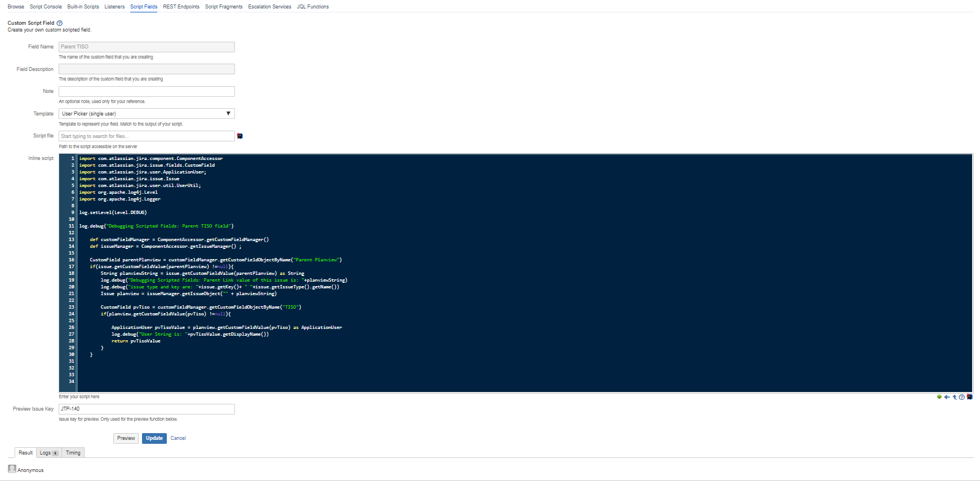Switch to Script Console tab
The width and height of the screenshot is (980, 481).
tap(46, 7)
